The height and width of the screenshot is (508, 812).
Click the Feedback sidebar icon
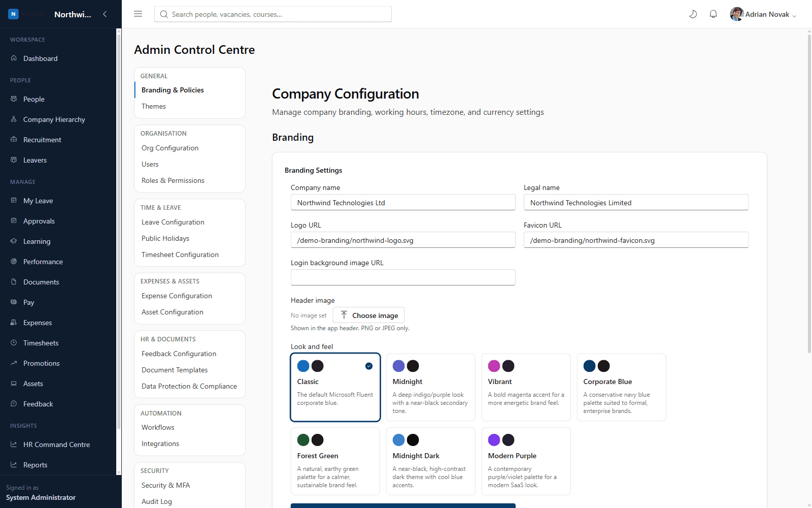click(14, 404)
